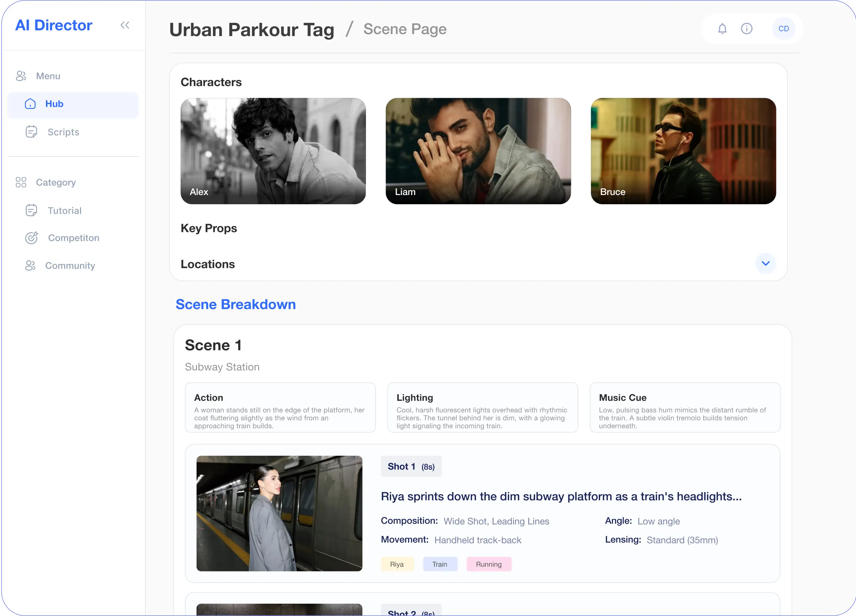Expand the Locations section chevron
This screenshot has height=616, width=856.
pos(765,263)
